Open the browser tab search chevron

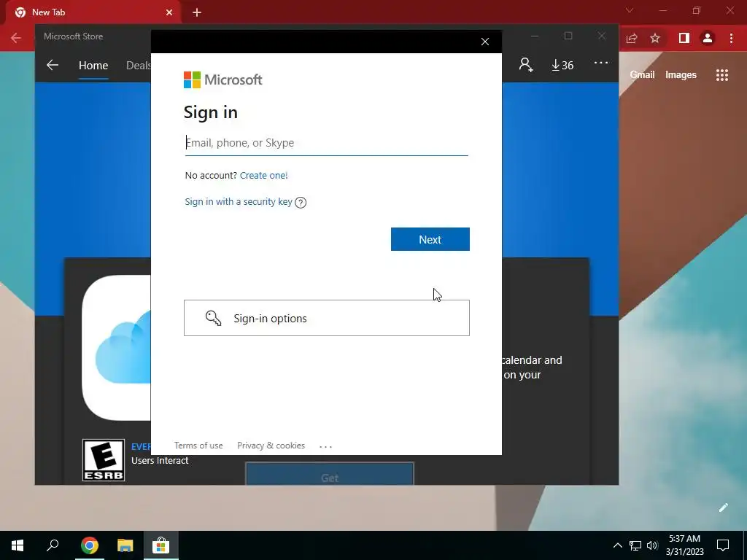630,10
